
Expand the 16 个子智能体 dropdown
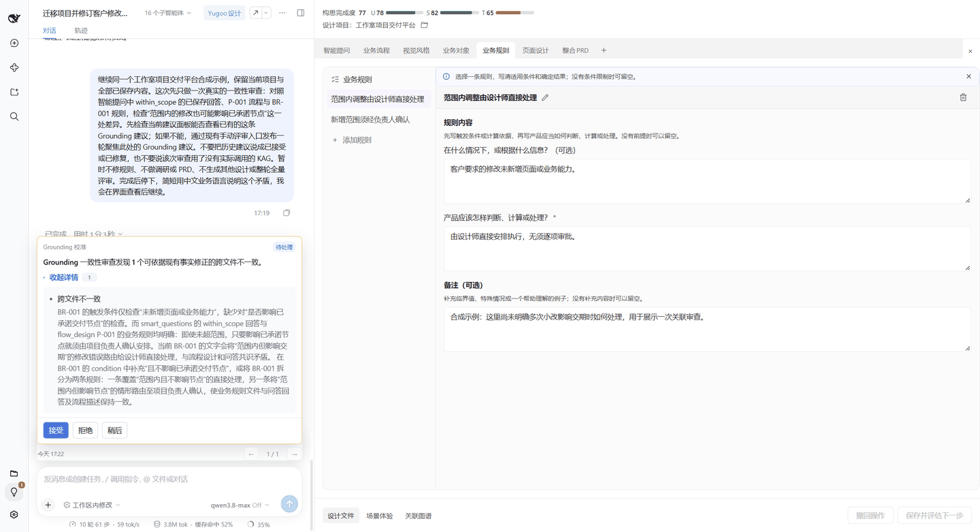point(167,13)
